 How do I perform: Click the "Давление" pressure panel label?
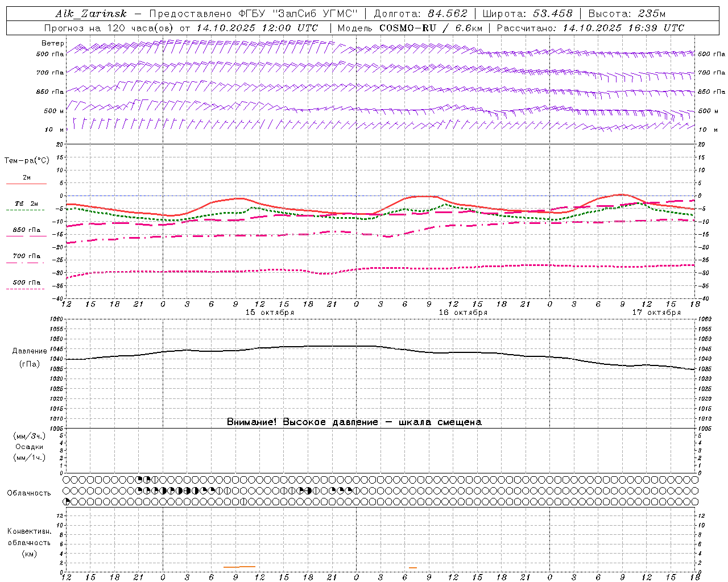coord(30,351)
